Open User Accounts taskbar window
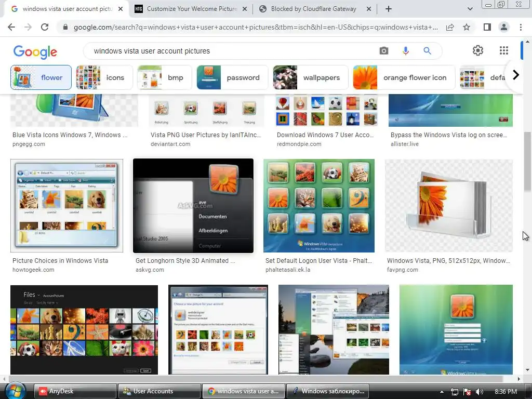This screenshot has height=399, width=532. point(159,391)
